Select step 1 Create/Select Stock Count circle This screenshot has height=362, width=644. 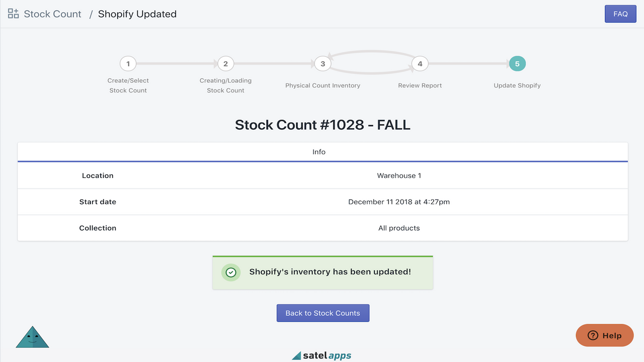(x=128, y=63)
